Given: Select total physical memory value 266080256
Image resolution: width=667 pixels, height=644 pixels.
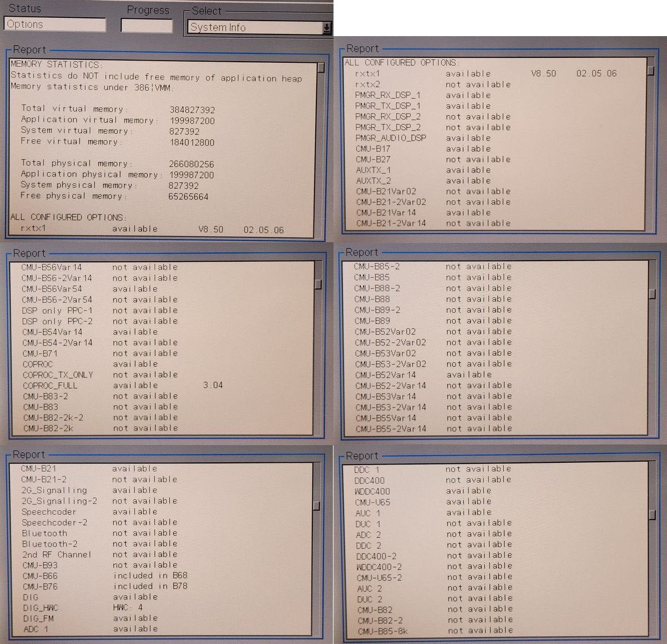Looking at the screenshot, I should pyautogui.click(x=191, y=164).
